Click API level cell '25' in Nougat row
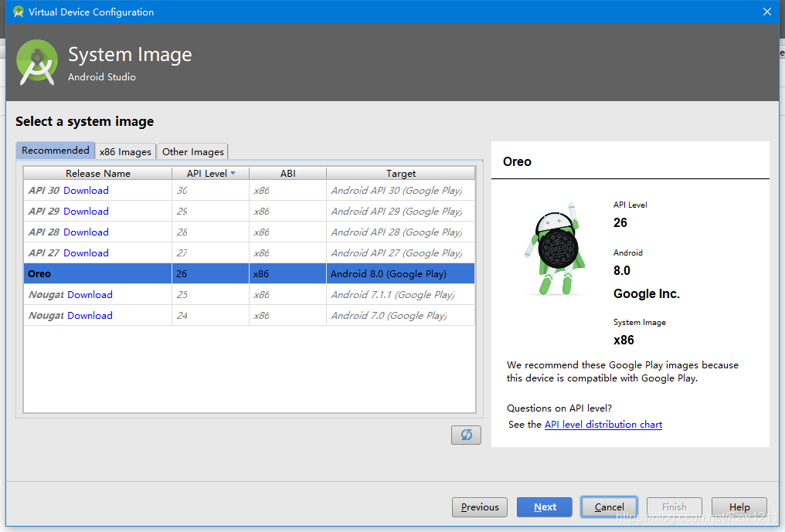 [210, 294]
